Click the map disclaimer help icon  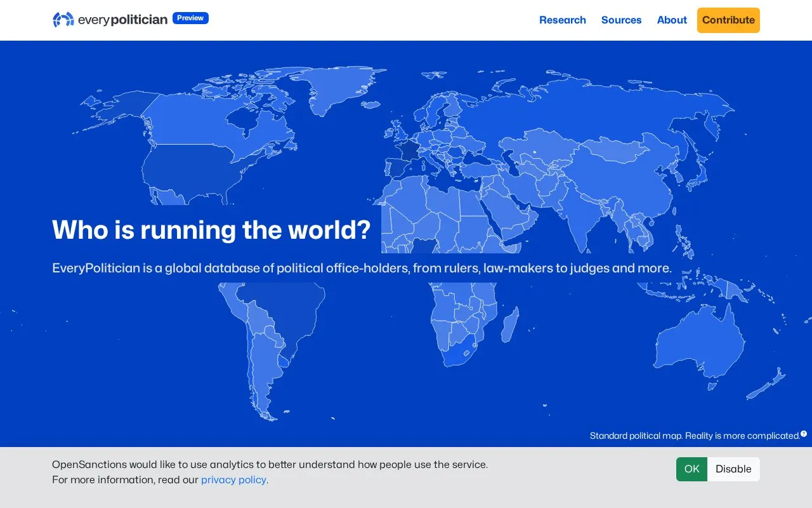804,434
